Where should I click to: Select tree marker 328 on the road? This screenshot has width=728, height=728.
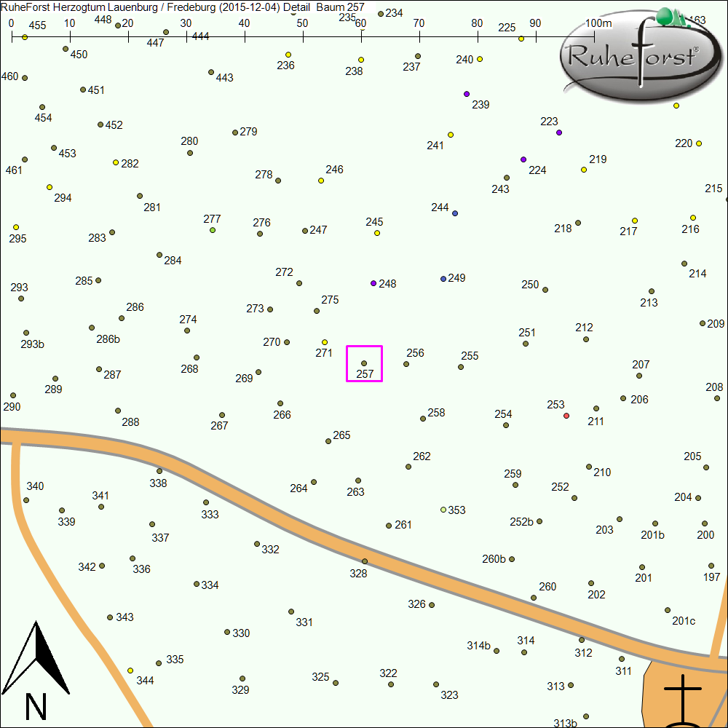pyautogui.click(x=365, y=561)
